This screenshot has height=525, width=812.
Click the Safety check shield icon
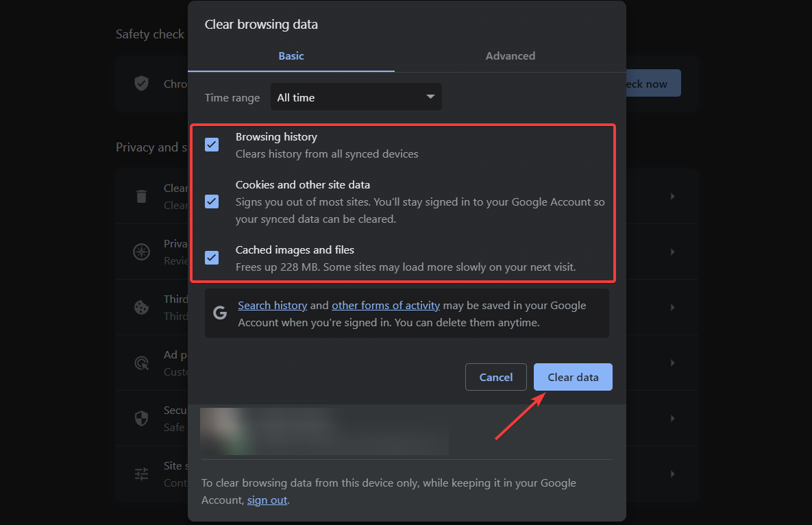pyautogui.click(x=141, y=84)
